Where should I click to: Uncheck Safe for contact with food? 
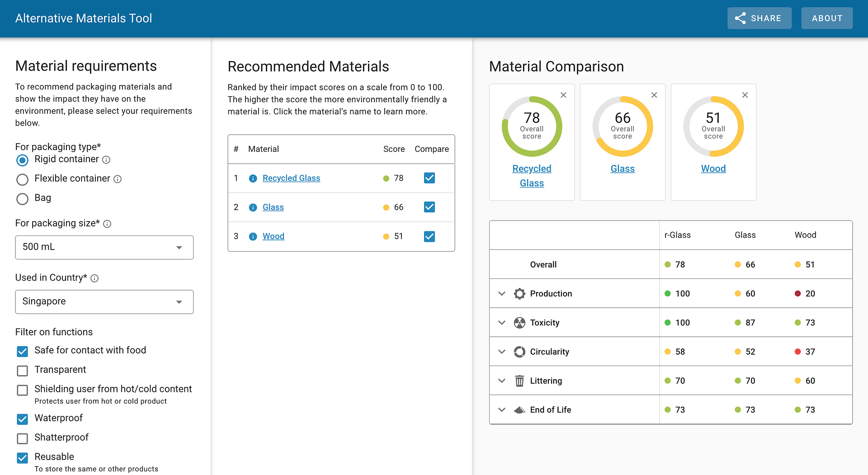coord(22,351)
